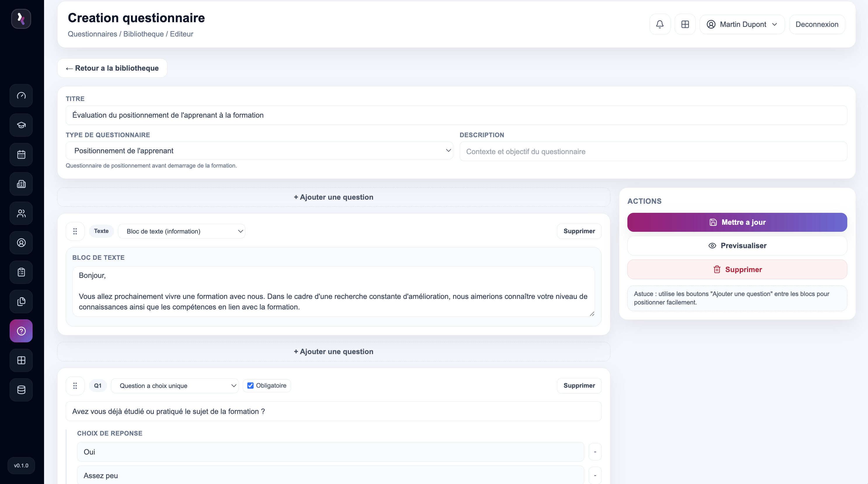The image size is (868, 484).
Task: Click the 'Texte' block label badge
Action: click(101, 231)
